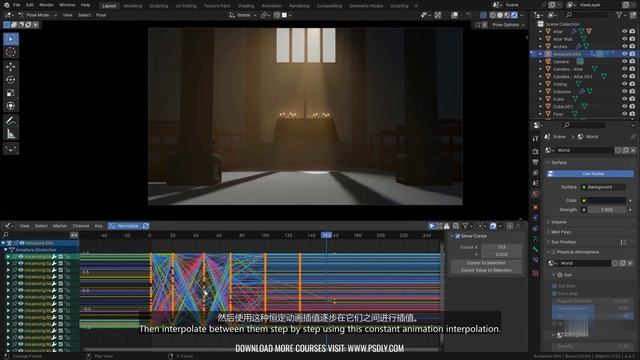Toggle viewport overlays button in header
The width and height of the screenshot is (640, 360).
tap(455, 15)
